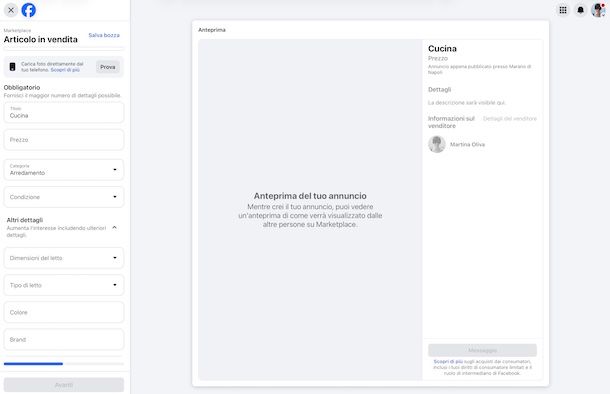
Task: Click the Prova button
Action: pos(108,67)
